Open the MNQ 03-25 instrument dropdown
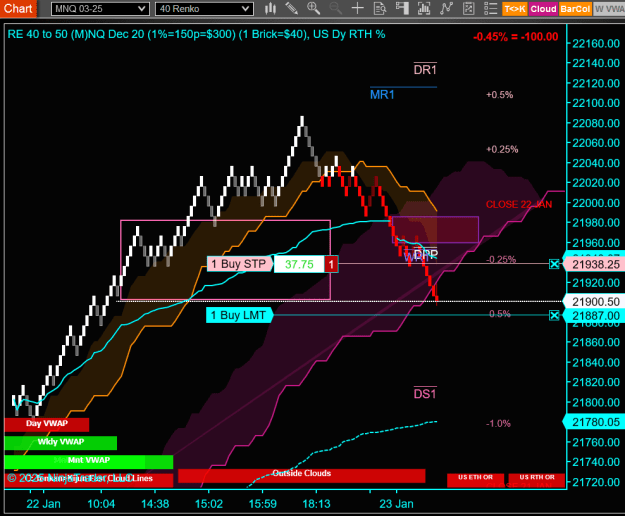625x516 pixels. tap(100, 9)
